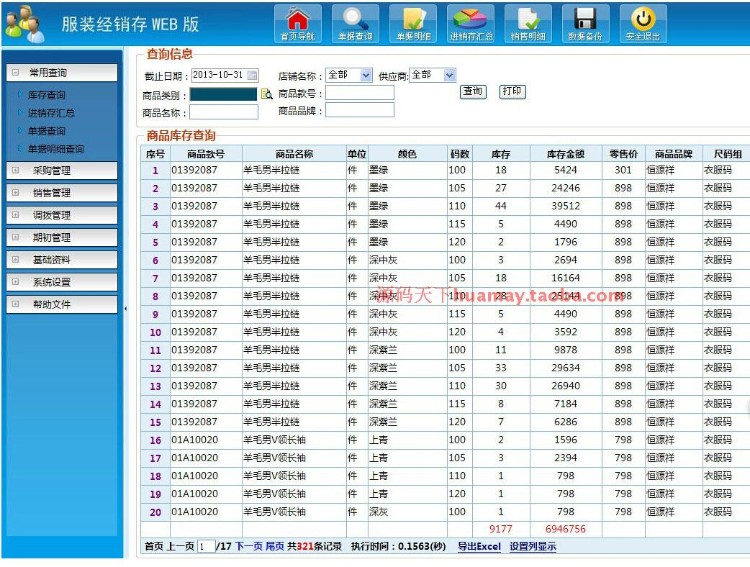Screen dimensions: 750x567
Task: Select 单据查询 in sidebar
Action: pyautogui.click(x=46, y=131)
